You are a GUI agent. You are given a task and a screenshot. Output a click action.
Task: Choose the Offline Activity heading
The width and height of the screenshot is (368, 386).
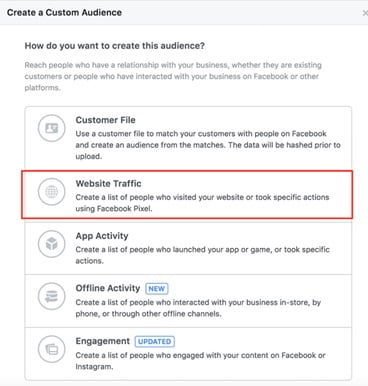[108, 288]
